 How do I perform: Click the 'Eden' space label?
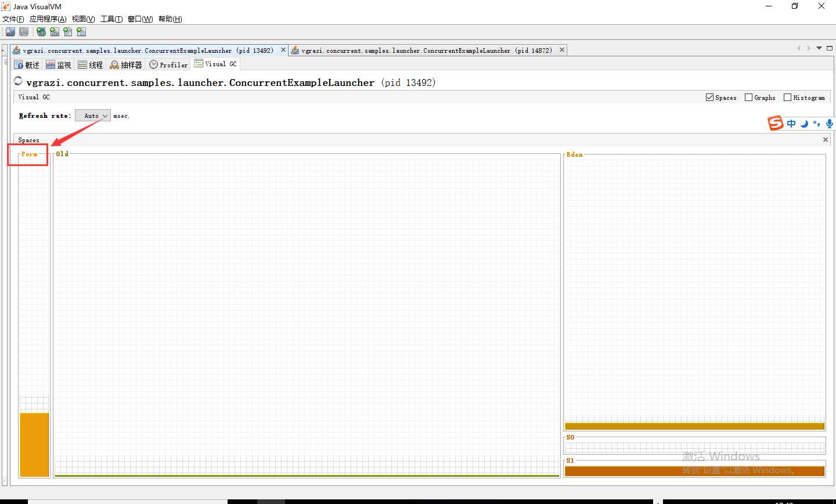574,154
